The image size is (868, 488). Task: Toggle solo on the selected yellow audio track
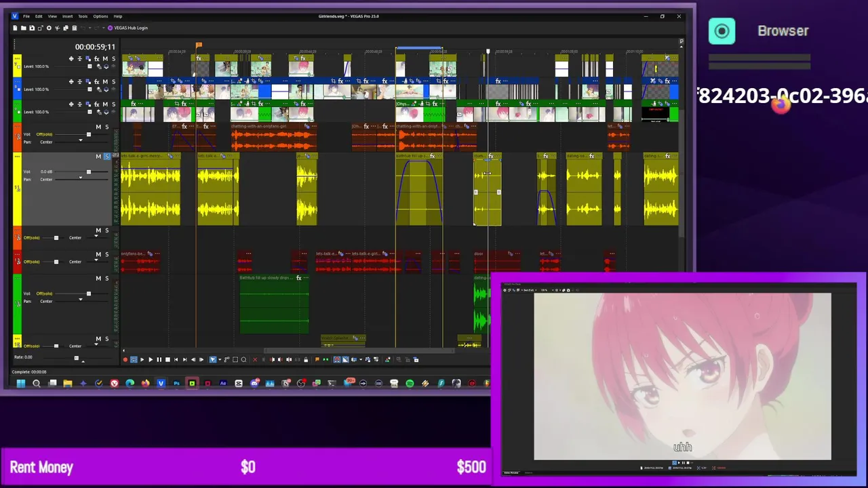pyautogui.click(x=106, y=157)
